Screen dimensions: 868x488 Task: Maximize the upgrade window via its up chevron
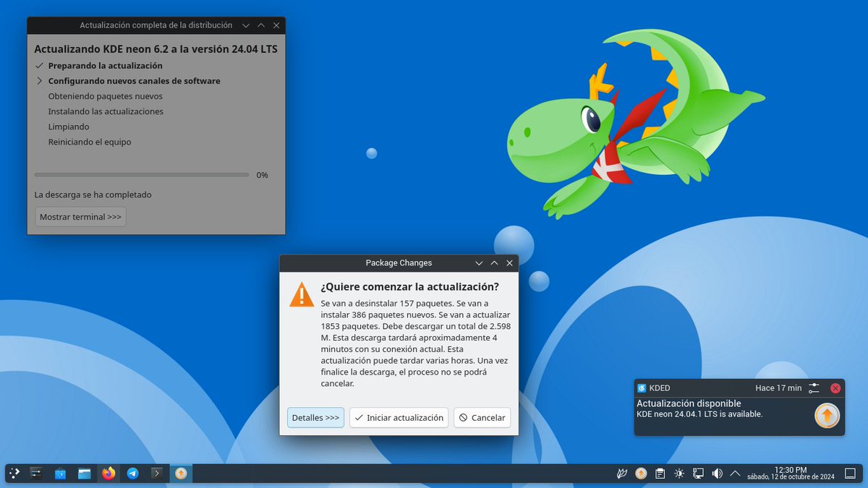pyautogui.click(x=261, y=25)
